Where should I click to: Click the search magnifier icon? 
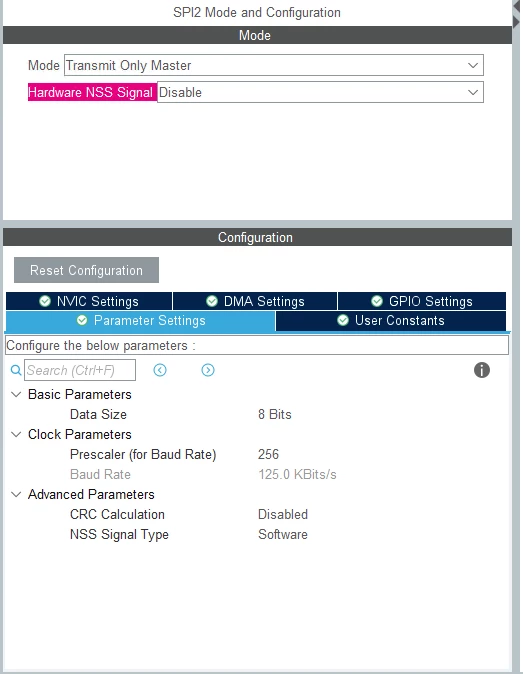tap(16, 370)
